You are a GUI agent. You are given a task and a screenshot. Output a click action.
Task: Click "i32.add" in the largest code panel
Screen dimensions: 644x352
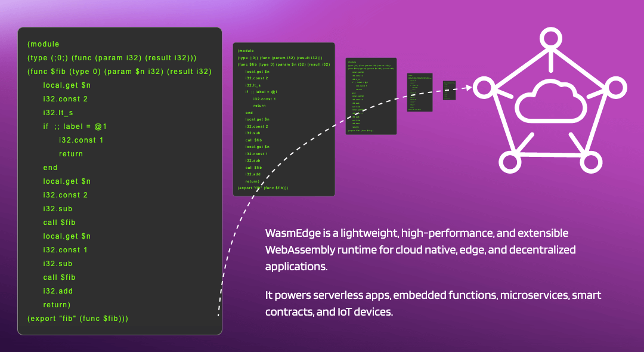pyautogui.click(x=58, y=291)
